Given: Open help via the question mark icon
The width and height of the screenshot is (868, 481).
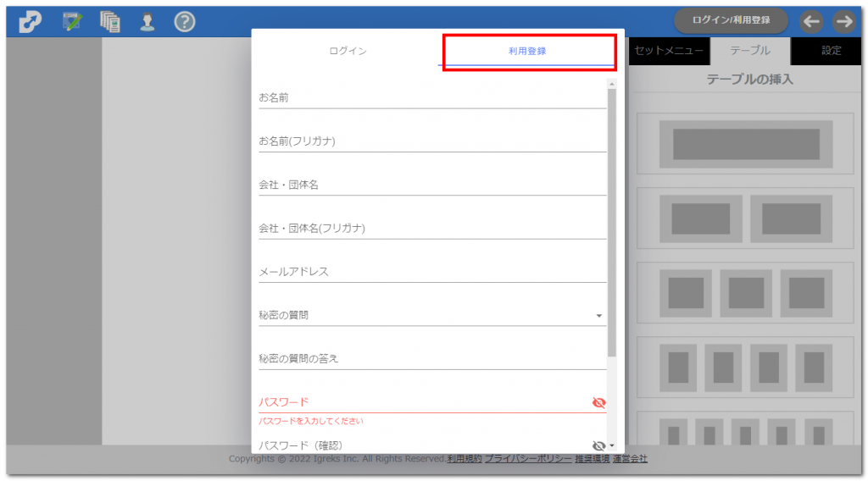Looking at the screenshot, I should pyautogui.click(x=184, y=21).
